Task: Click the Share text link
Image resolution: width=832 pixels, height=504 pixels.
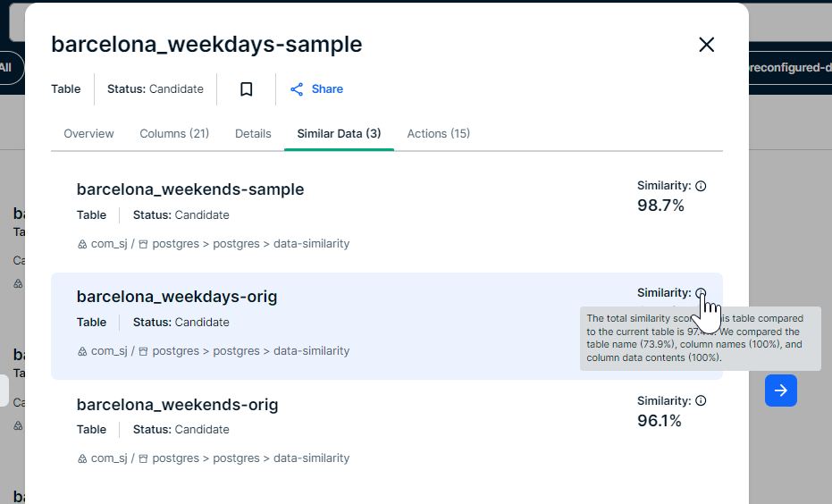Action: click(327, 89)
